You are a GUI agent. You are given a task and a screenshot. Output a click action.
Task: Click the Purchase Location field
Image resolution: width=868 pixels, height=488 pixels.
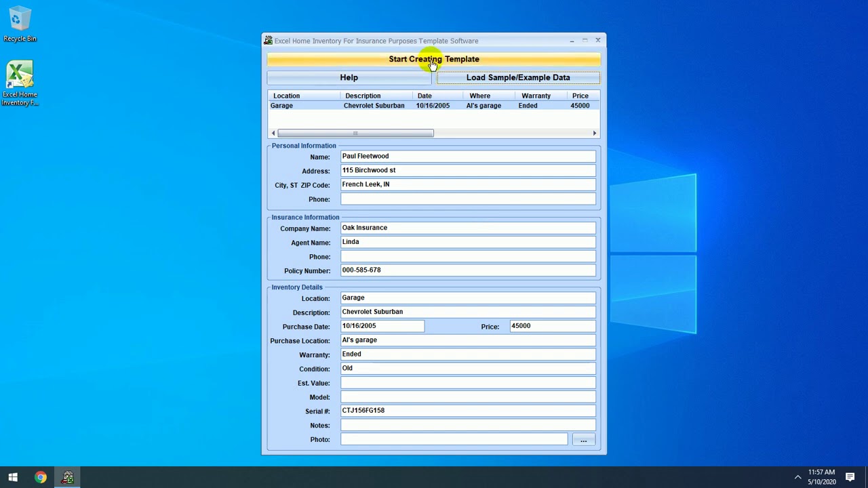point(468,341)
